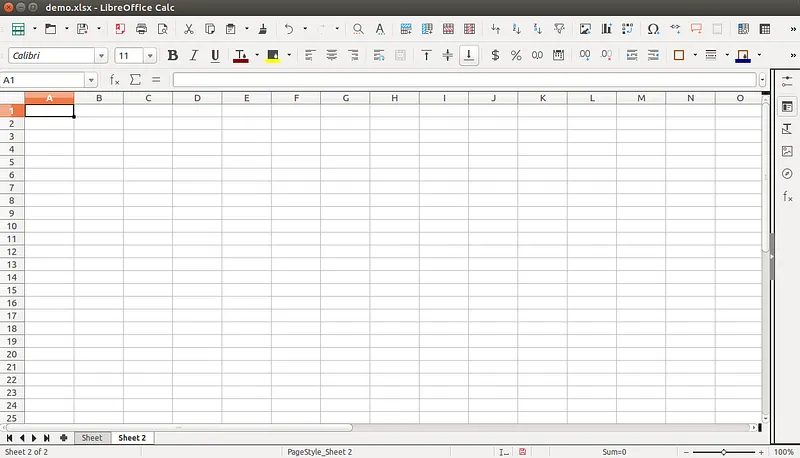
Task: Switch to the Sheet tab
Action: click(x=92, y=438)
